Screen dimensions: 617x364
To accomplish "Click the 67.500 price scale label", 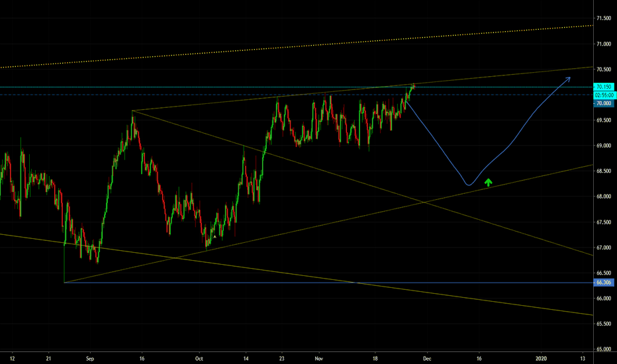I will pyautogui.click(x=603, y=222).
